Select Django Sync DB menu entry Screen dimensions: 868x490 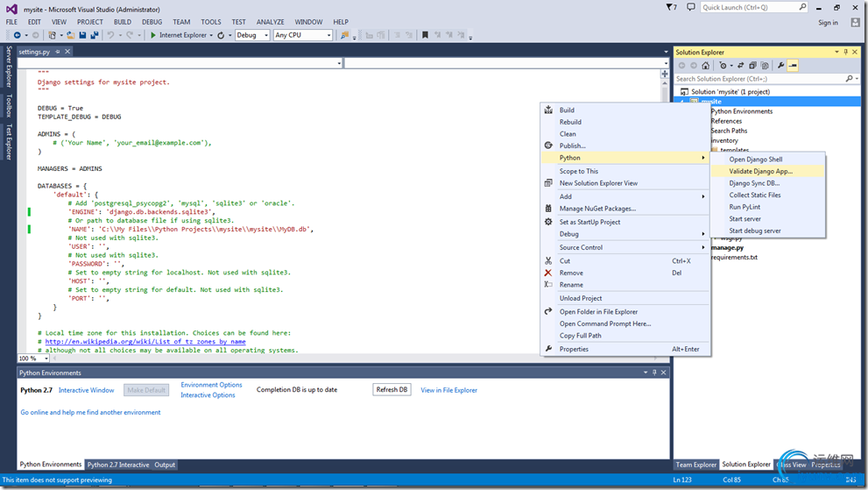point(768,183)
